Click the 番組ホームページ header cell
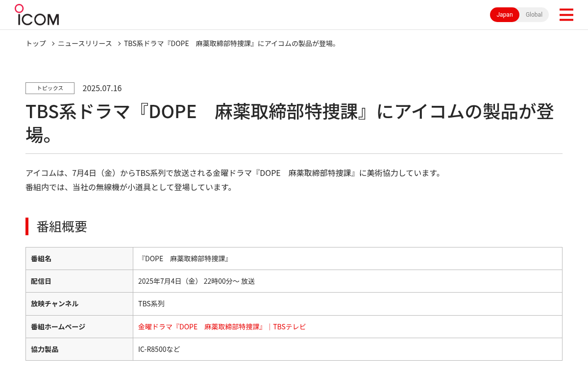Image resolution: width=588 pixels, height=371 pixels. click(79, 326)
